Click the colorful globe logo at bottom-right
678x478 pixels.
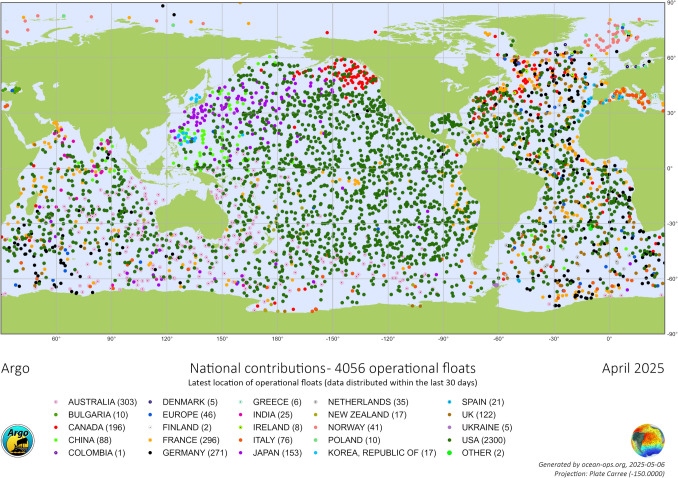(647, 441)
